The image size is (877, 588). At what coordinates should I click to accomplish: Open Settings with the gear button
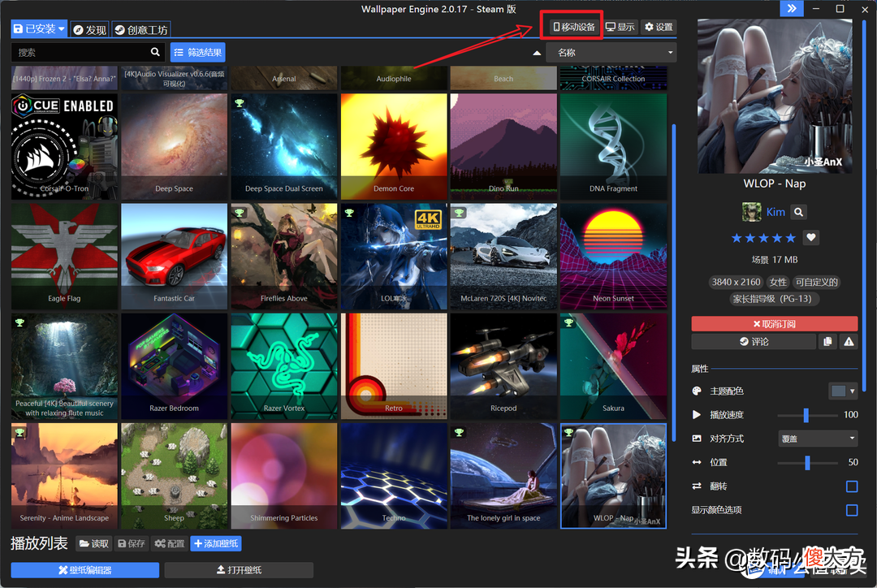659,27
